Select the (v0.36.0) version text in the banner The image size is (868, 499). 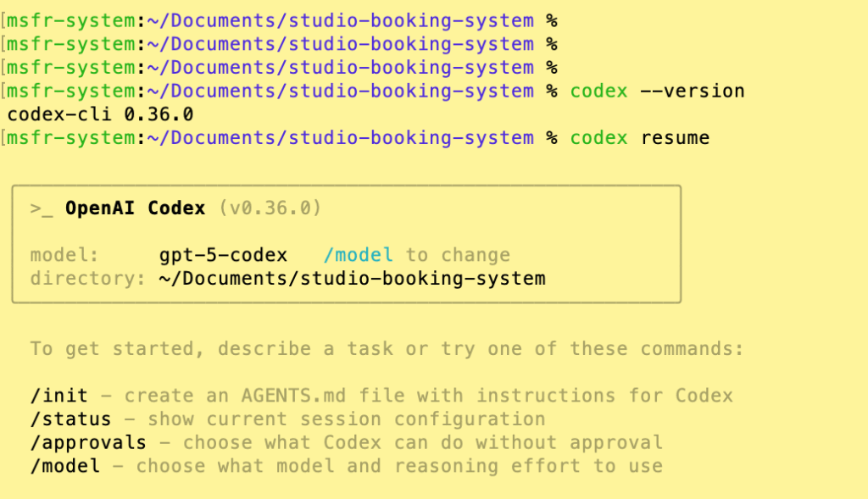click(270, 208)
